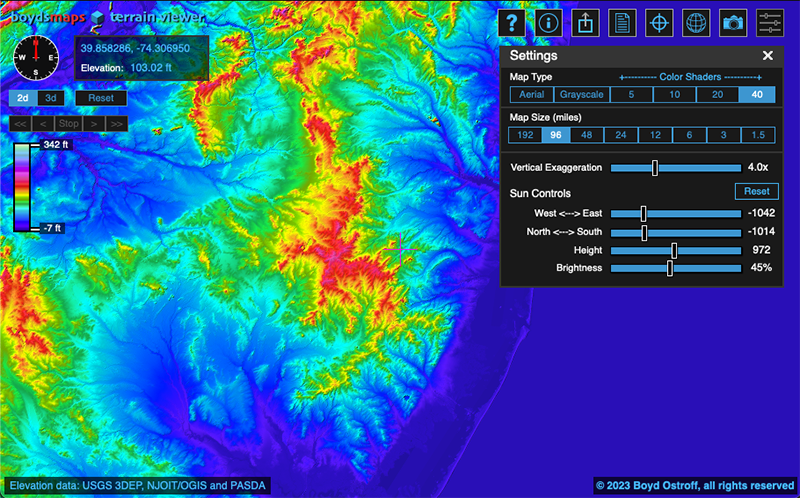Open the Help question mark icon
Image resolution: width=800 pixels, height=498 pixels.
point(513,22)
